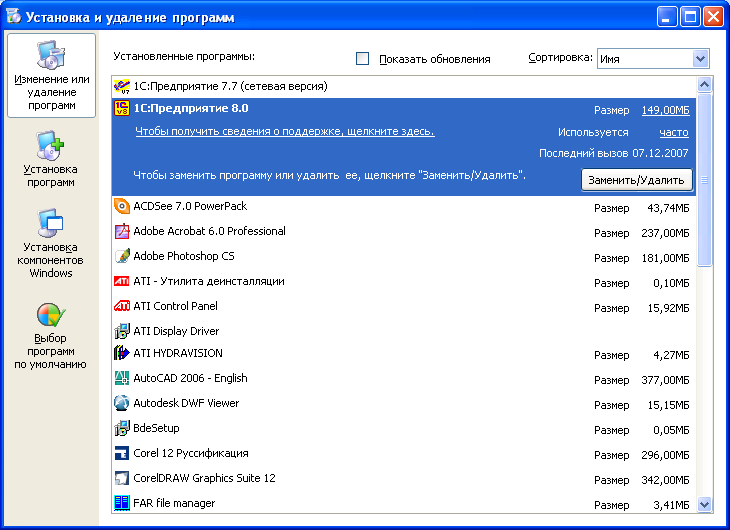The image size is (730, 530).
Task: Click the ATI Control Panel icon
Action: tap(122, 306)
